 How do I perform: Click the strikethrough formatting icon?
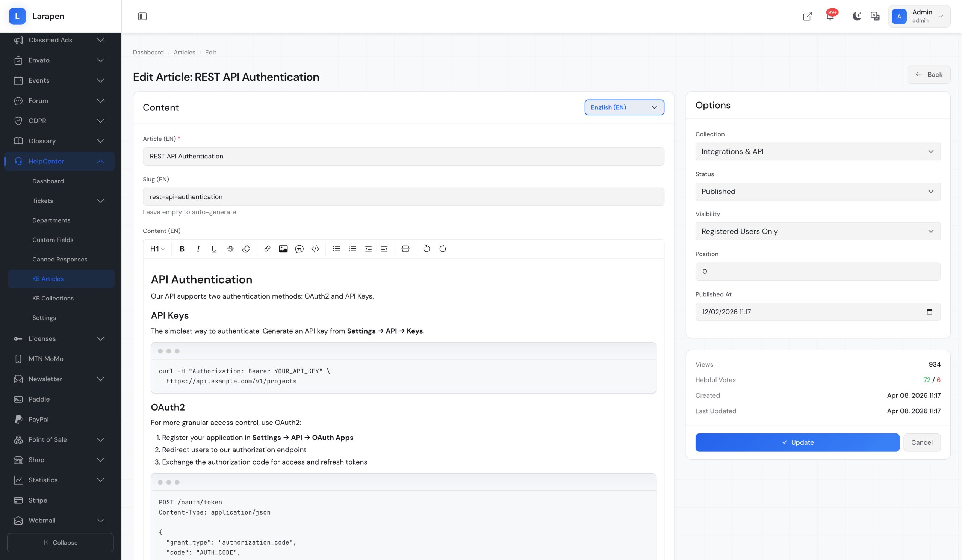point(230,249)
